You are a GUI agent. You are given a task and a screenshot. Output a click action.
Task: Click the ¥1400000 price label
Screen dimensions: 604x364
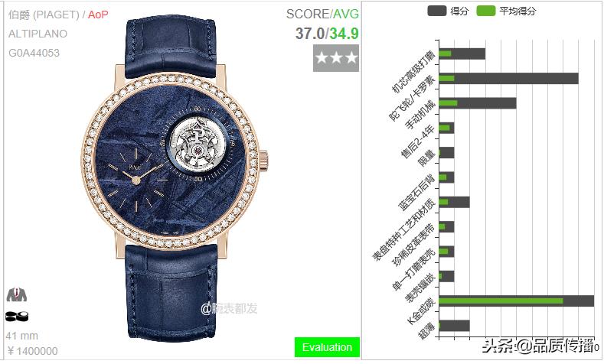[x=32, y=351]
